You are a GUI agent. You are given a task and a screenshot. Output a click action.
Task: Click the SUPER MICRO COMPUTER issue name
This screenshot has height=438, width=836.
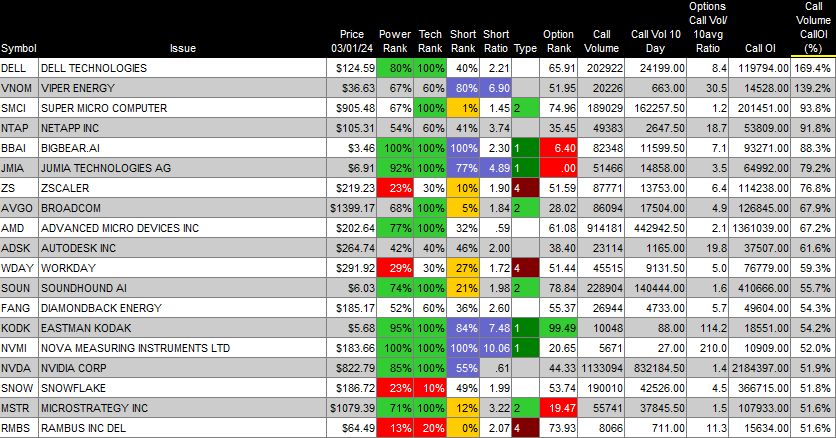click(x=104, y=108)
